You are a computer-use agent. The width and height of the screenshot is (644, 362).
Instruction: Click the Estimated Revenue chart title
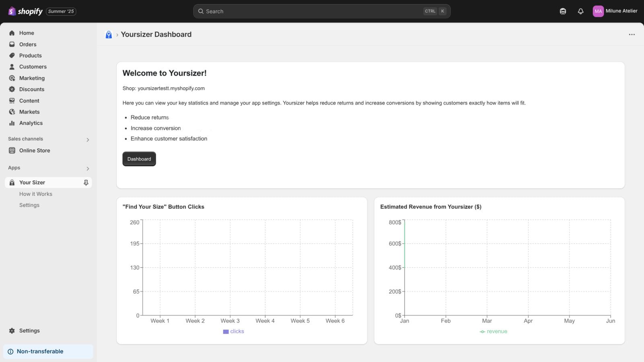coord(431,207)
